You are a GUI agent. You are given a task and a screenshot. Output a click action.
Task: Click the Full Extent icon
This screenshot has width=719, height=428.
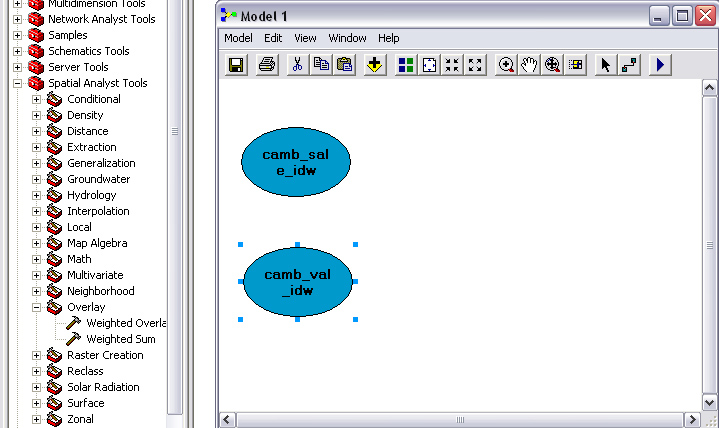[429, 65]
